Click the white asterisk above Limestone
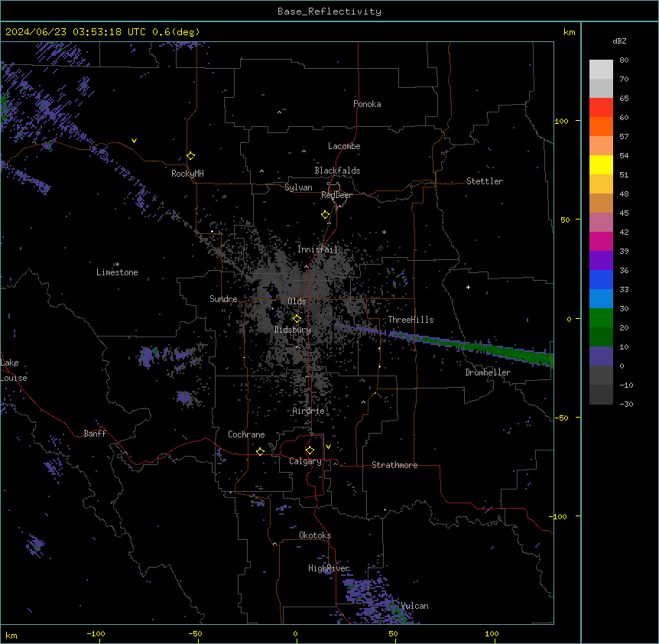 coord(117,265)
